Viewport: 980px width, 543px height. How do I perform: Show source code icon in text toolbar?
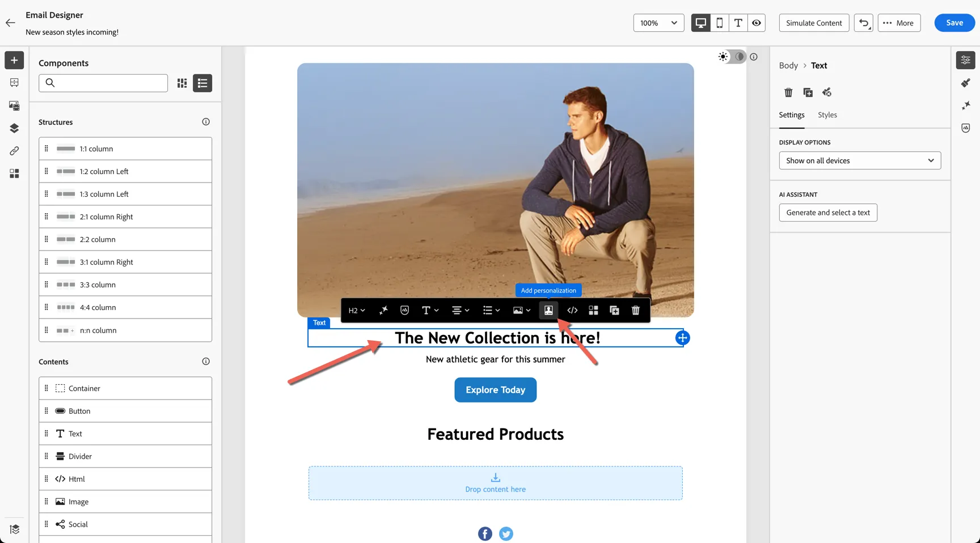tap(572, 311)
